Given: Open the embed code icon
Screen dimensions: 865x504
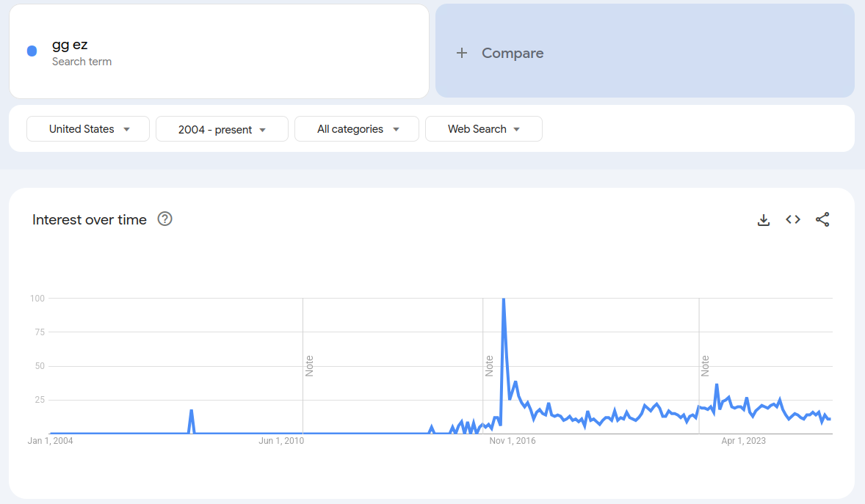Looking at the screenshot, I should click(x=793, y=219).
